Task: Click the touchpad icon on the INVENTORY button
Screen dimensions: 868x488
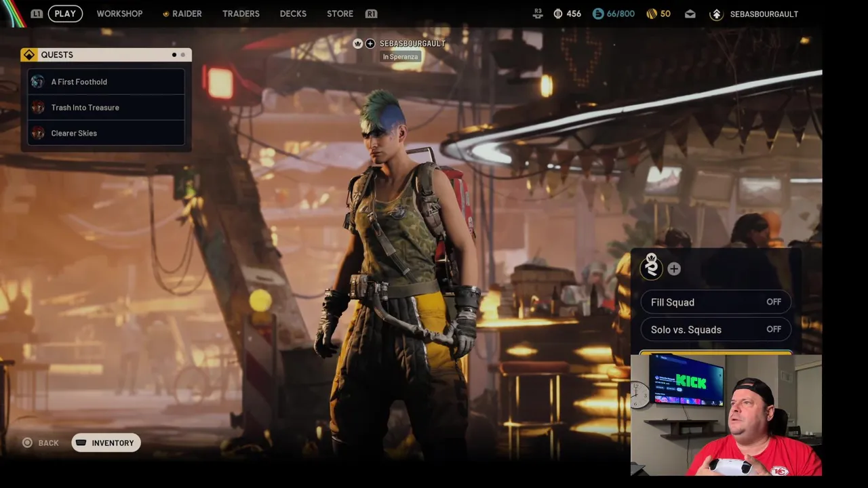Action: [81, 443]
